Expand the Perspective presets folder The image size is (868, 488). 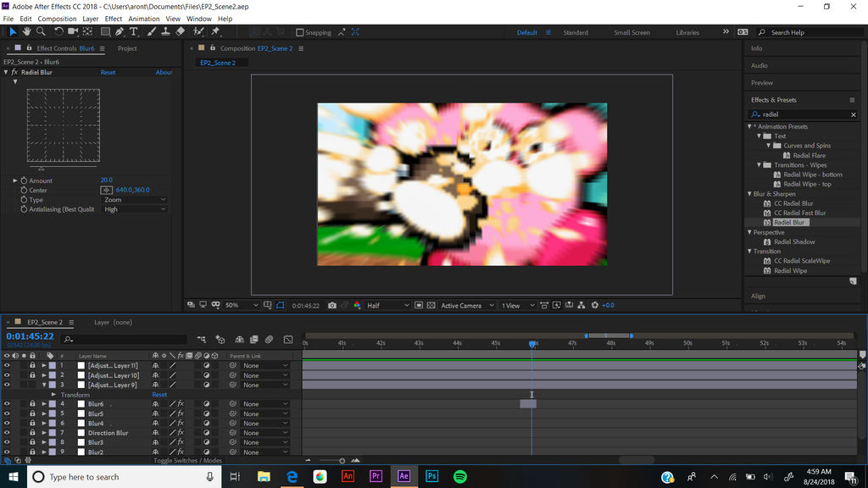pos(749,231)
